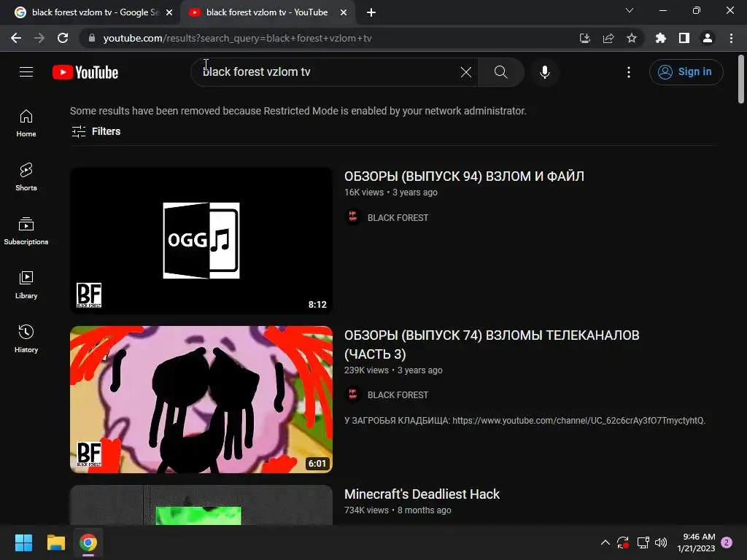Share this page icon
Image resolution: width=747 pixels, height=560 pixels.
coord(608,38)
